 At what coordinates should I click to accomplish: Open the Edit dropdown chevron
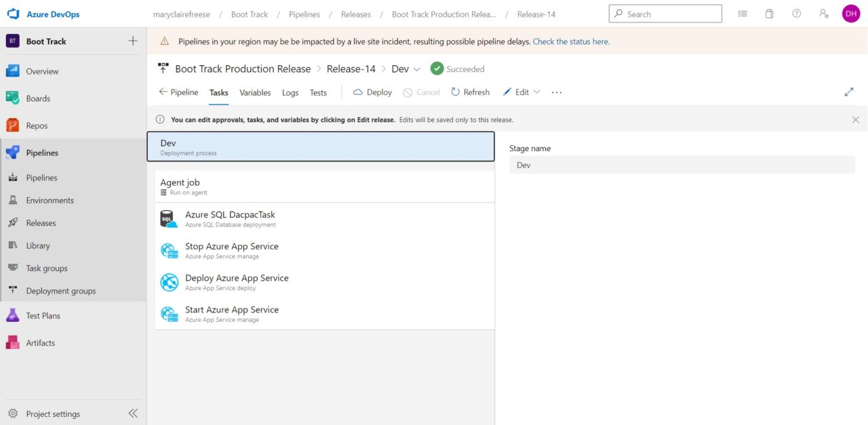pos(536,92)
